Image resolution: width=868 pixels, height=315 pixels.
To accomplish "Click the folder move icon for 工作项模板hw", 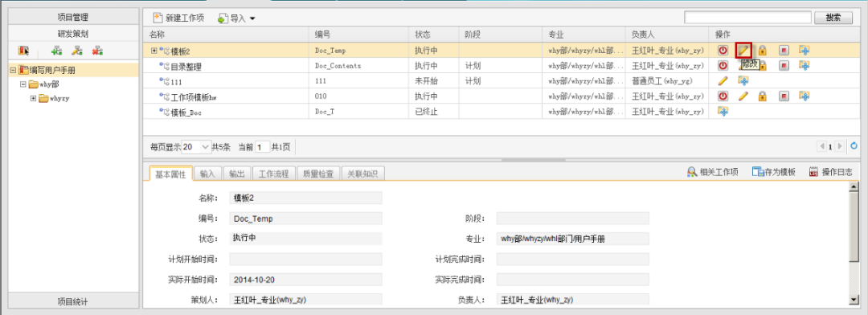I will [x=805, y=96].
